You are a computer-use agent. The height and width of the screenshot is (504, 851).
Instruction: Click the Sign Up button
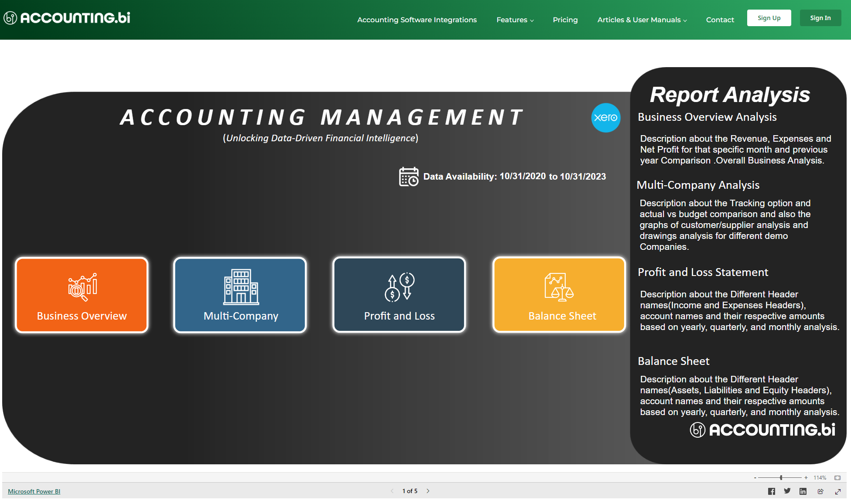tap(769, 18)
